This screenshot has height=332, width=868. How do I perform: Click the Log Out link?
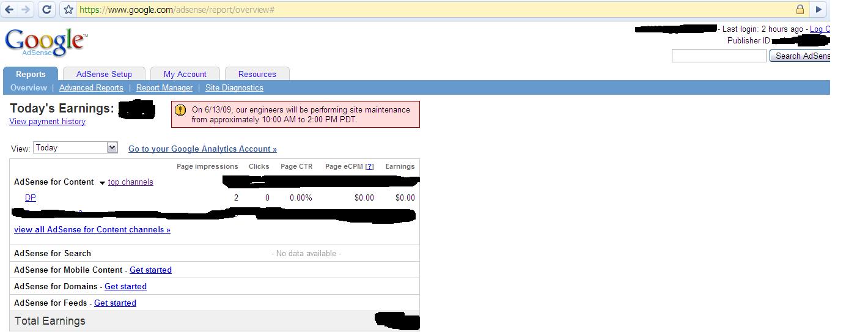[820, 29]
